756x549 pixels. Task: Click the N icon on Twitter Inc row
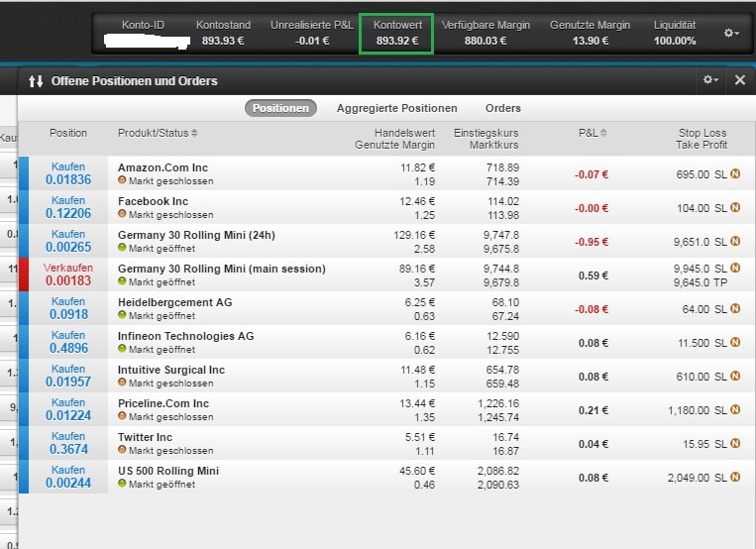point(735,444)
